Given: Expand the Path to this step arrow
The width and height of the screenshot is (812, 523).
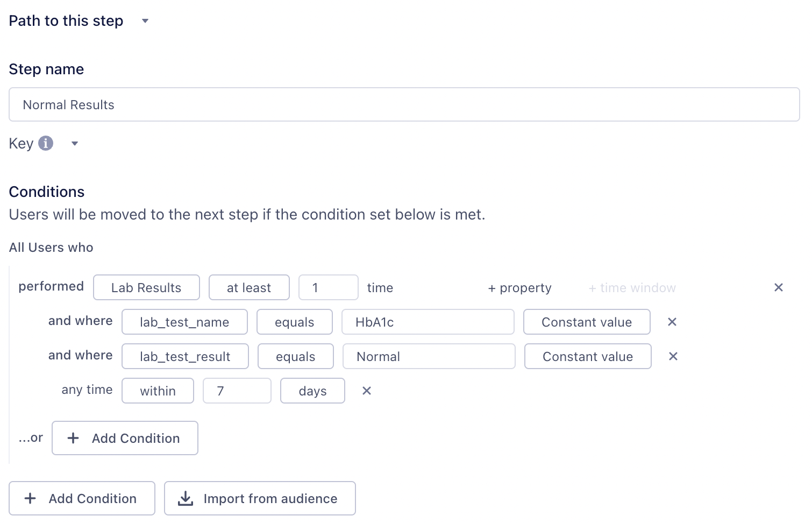Looking at the screenshot, I should click(x=145, y=21).
